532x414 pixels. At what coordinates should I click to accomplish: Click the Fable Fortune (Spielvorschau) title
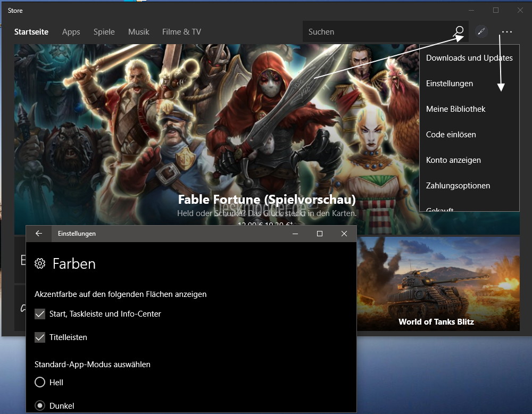tap(267, 200)
